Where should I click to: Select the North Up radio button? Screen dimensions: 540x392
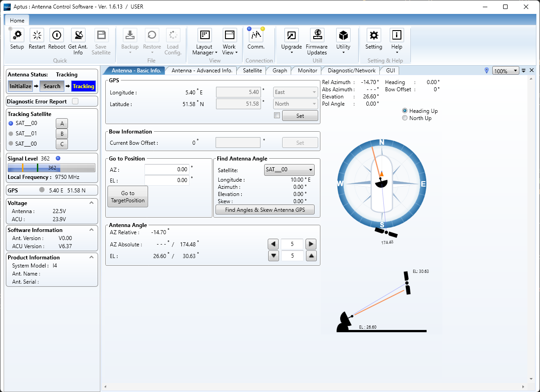[405, 118]
